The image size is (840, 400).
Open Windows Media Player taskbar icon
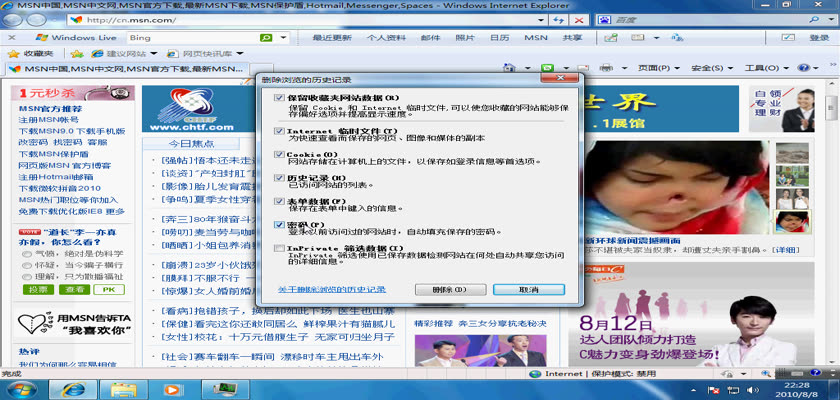(172, 388)
